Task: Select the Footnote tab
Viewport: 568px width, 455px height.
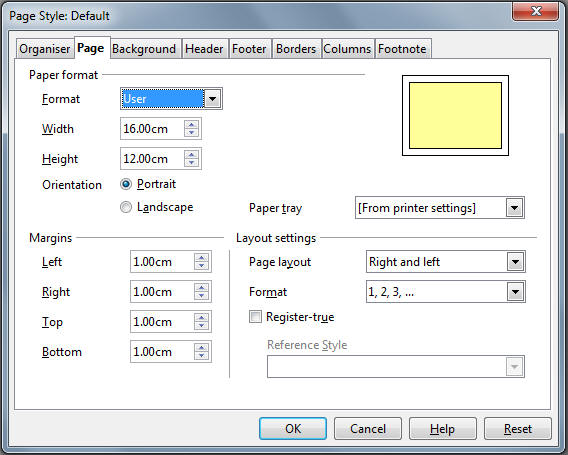Action: [402, 49]
